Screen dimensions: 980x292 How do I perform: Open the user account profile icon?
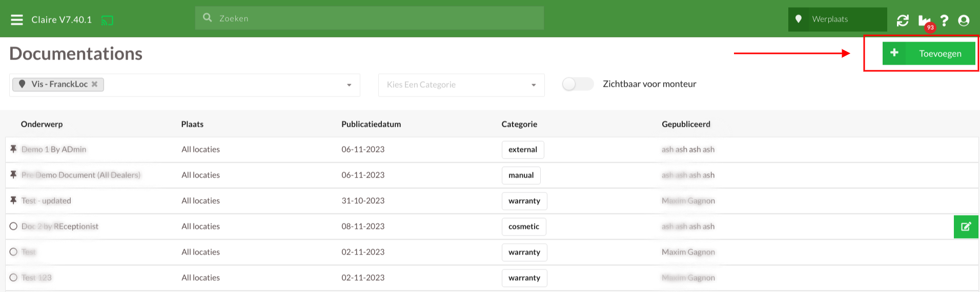tap(964, 20)
